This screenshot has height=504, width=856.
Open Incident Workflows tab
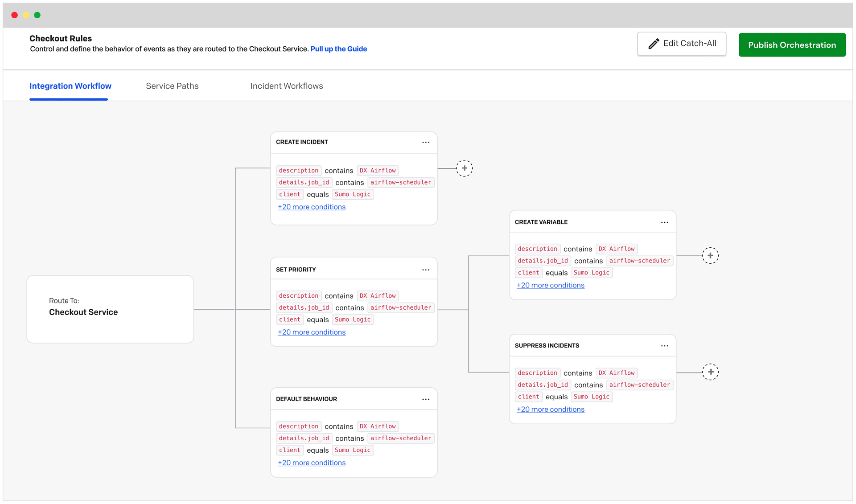tap(287, 86)
